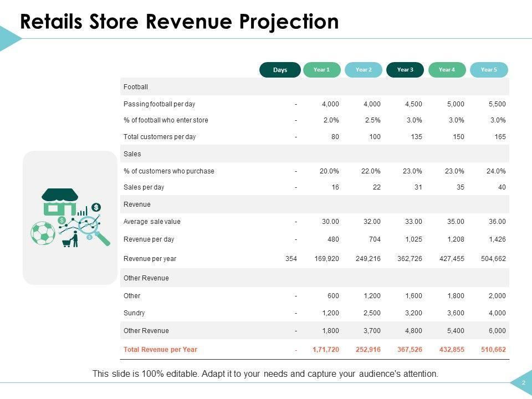Click the dark dollar coin above the magnifier
The width and height of the screenshot is (532, 399).
pos(96,207)
